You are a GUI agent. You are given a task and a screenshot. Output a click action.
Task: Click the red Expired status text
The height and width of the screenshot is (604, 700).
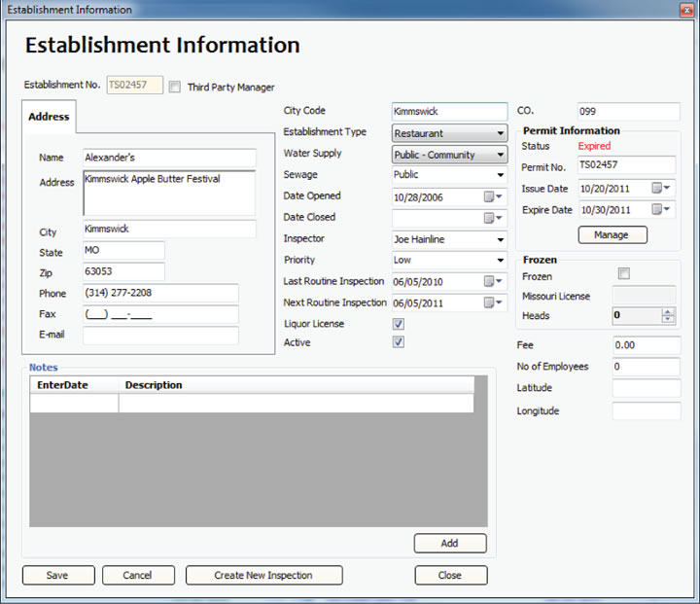594,146
